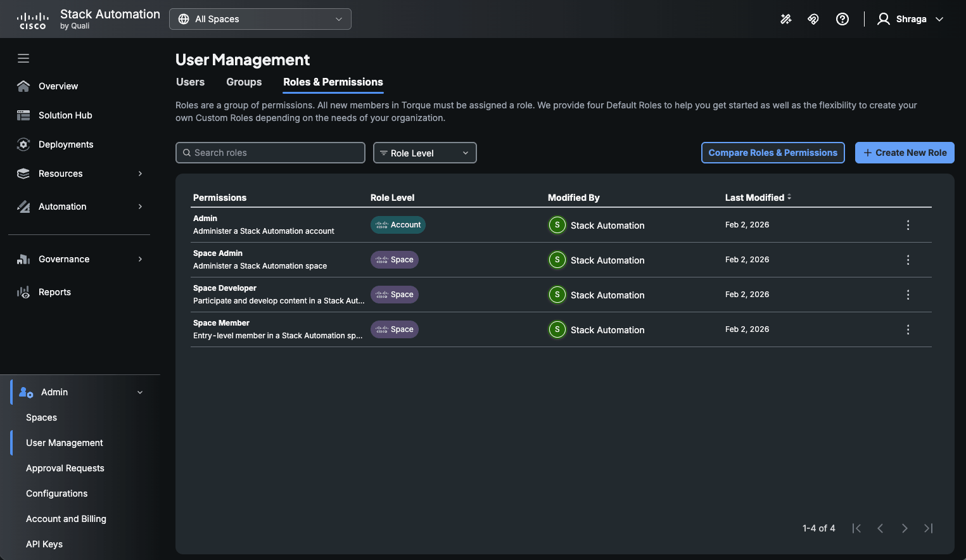The width and height of the screenshot is (966, 560).
Task: Open the three-dot menu for Space Member role
Action: (x=908, y=329)
